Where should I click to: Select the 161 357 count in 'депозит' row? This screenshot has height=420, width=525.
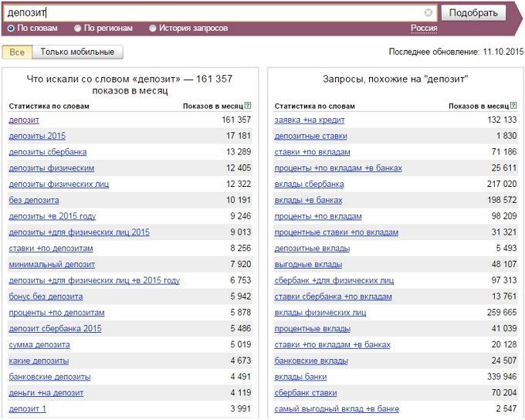[236, 120]
